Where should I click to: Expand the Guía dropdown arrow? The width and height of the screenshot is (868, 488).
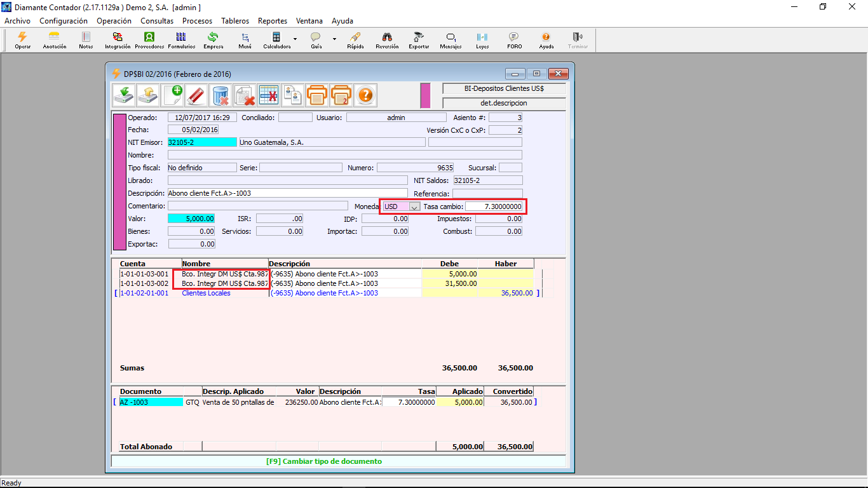pos(334,39)
